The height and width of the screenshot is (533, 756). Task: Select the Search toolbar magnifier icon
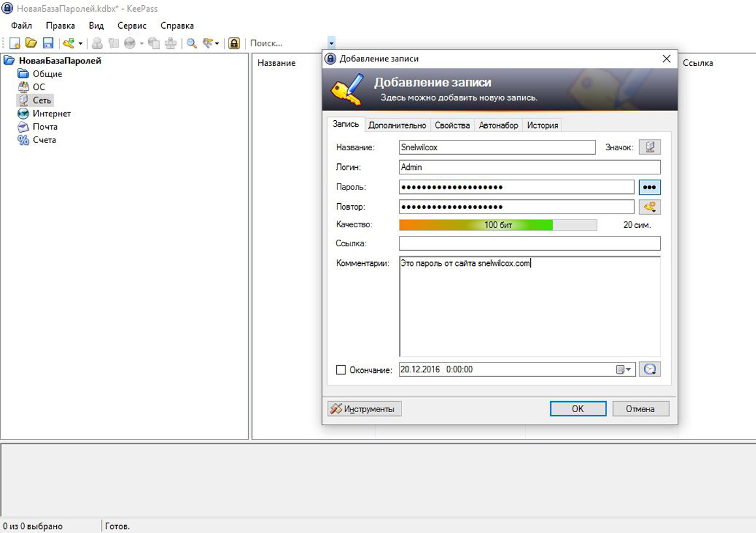coord(191,43)
